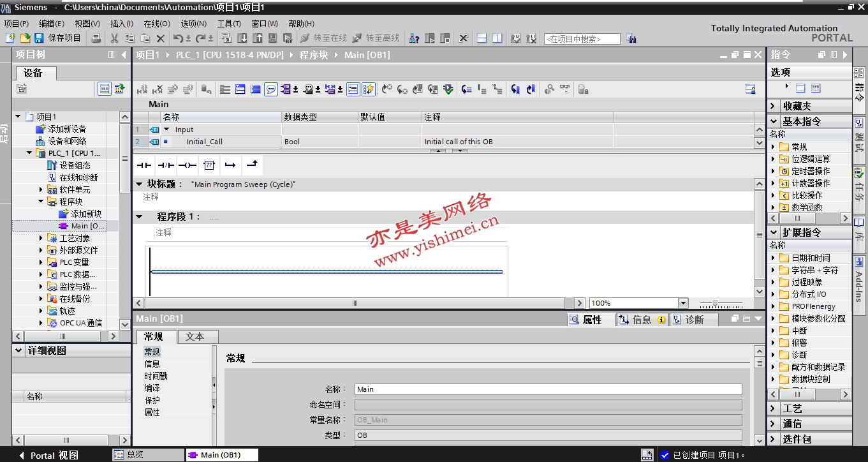Click the open branch instruction icon
The width and height of the screenshot is (868, 462).
click(230, 165)
